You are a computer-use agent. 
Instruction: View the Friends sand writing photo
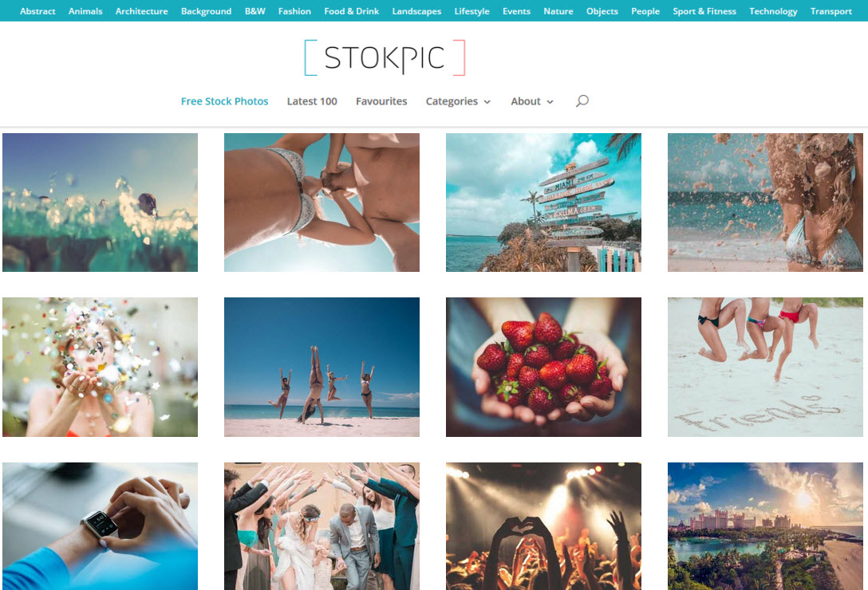765,367
